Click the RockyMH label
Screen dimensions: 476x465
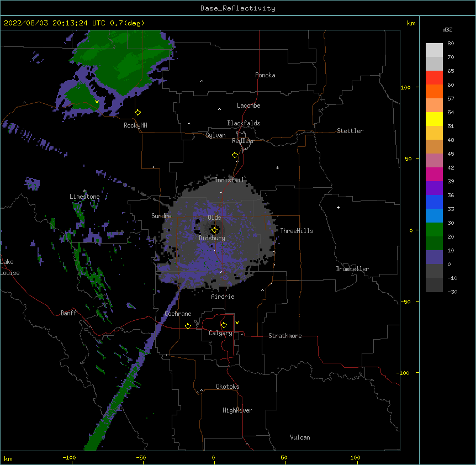135,125
